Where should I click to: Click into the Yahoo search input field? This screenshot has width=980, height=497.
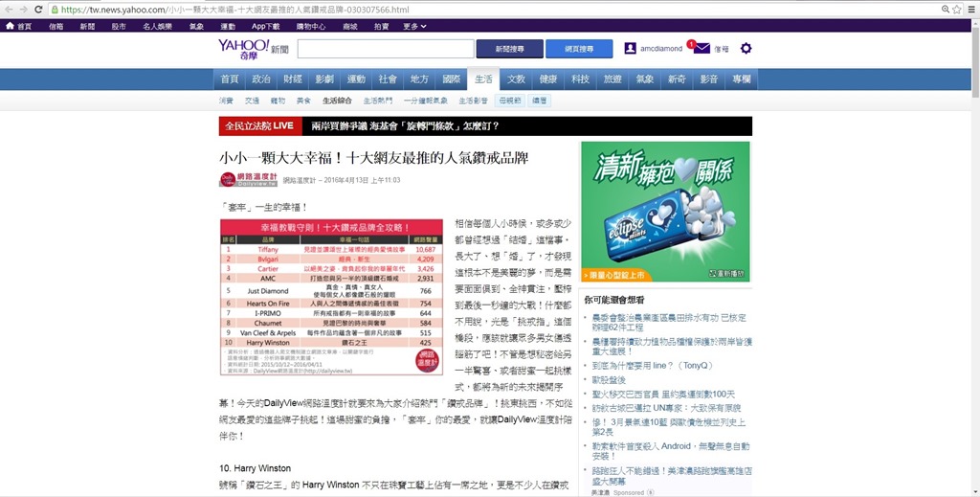coord(381,49)
